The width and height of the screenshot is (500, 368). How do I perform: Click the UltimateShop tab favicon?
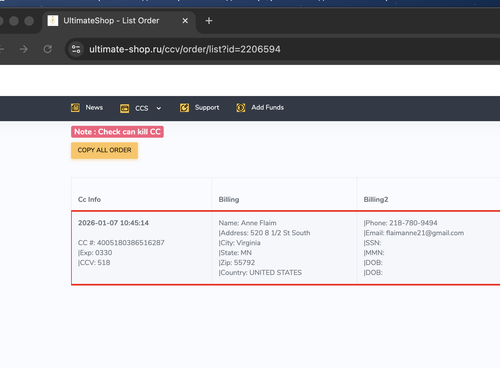tap(53, 21)
